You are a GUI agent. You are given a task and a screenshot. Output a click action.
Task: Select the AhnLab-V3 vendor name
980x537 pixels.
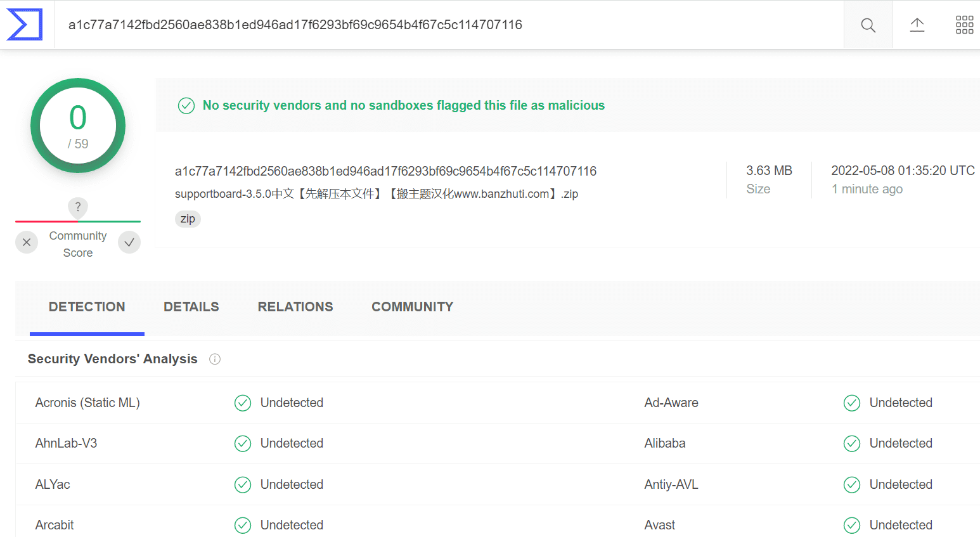pyautogui.click(x=67, y=443)
